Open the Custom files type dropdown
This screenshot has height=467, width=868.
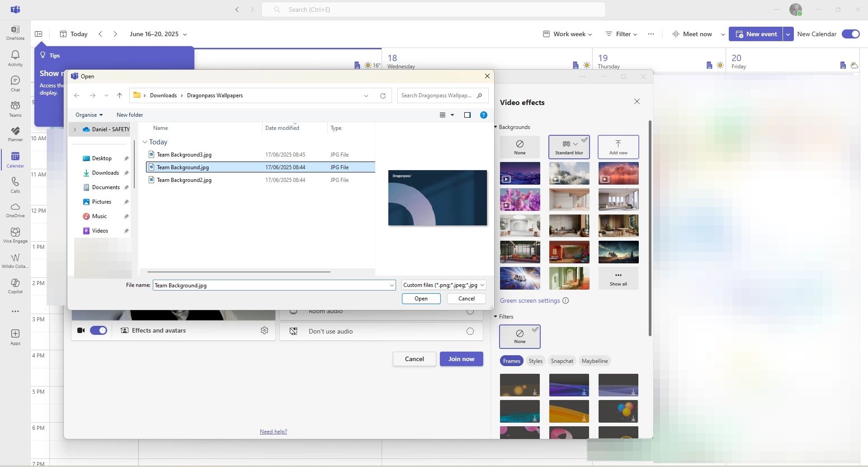pos(443,285)
